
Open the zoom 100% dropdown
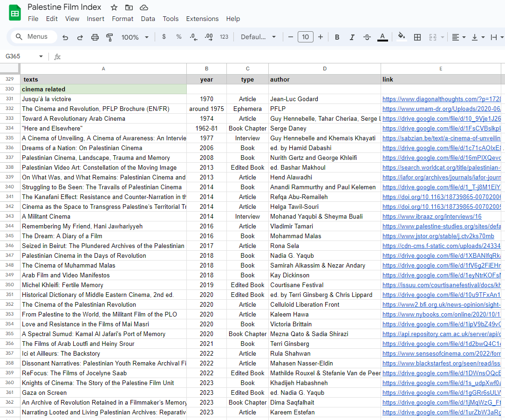(x=135, y=37)
